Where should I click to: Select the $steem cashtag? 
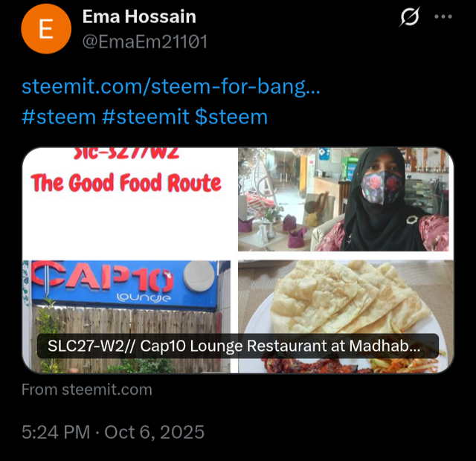[231, 117]
